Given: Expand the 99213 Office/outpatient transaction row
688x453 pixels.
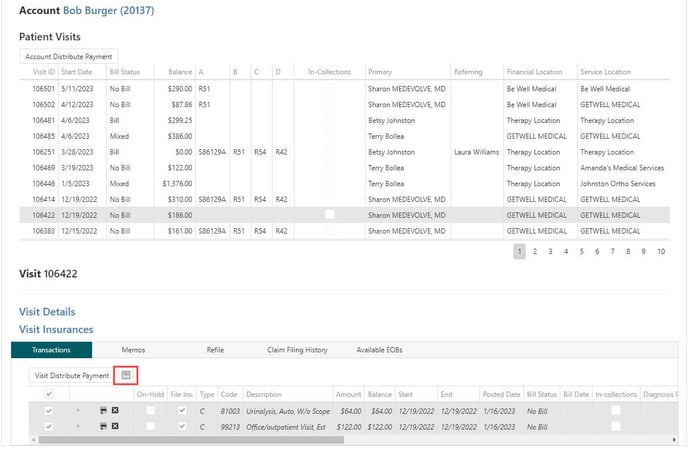Looking at the screenshot, I should 78,426.
